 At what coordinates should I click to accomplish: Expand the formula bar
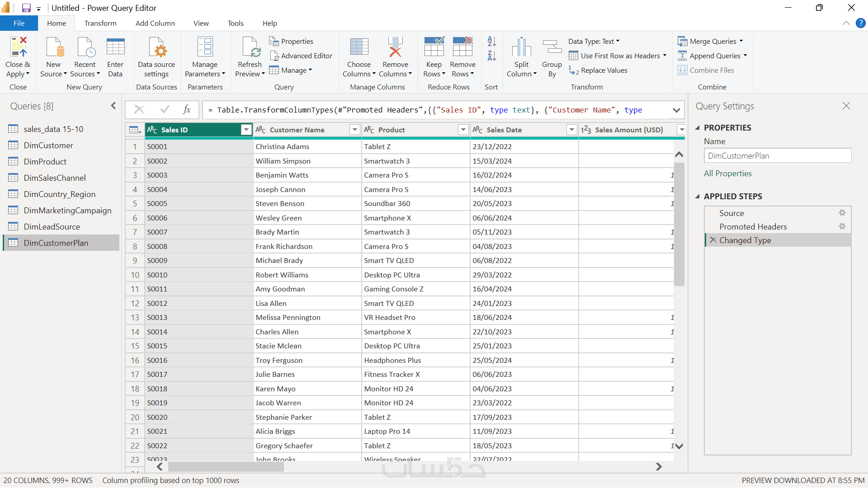coord(676,110)
